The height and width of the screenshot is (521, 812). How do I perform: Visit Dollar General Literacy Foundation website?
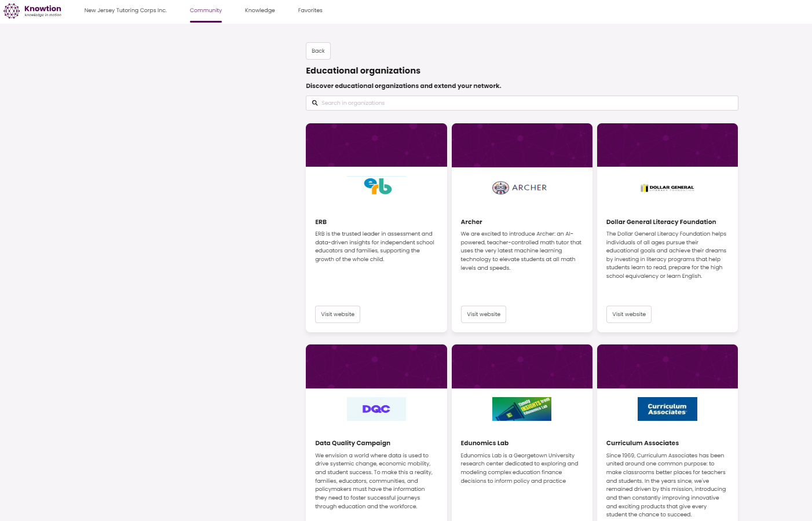629,314
